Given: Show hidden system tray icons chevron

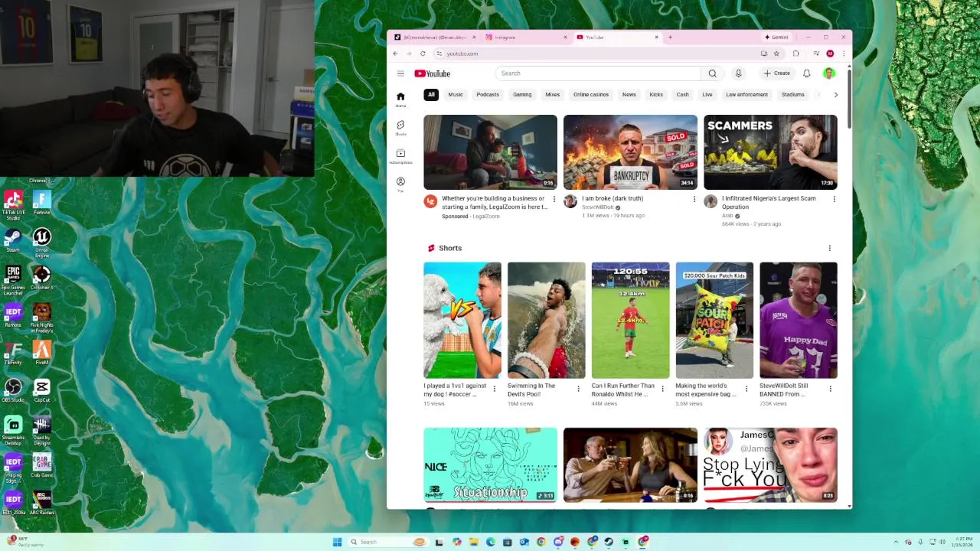Looking at the screenshot, I should click(x=896, y=542).
